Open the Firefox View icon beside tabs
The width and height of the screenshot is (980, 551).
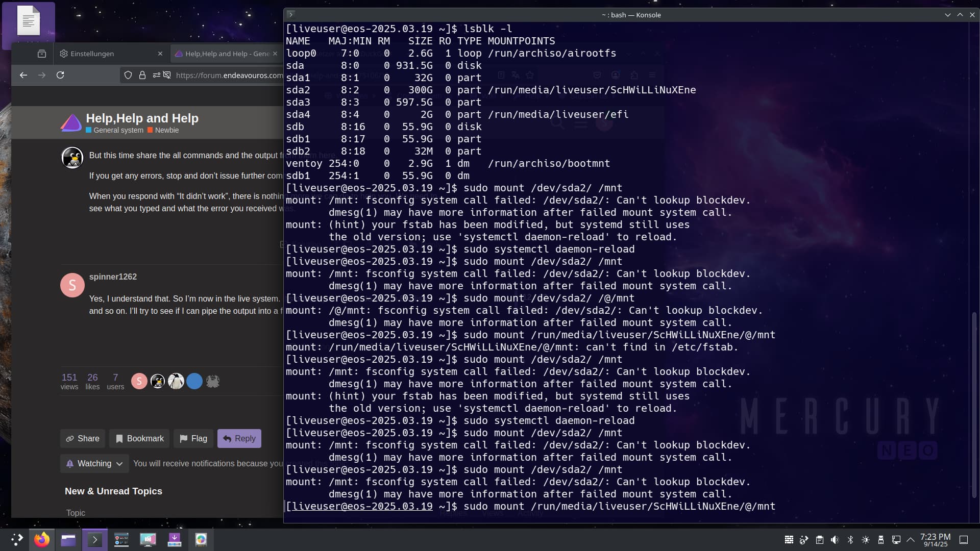click(x=42, y=54)
